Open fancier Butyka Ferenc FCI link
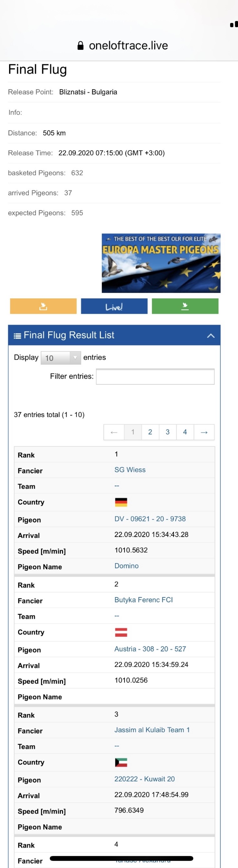Viewport: 238px width, 868px height. tap(144, 600)
